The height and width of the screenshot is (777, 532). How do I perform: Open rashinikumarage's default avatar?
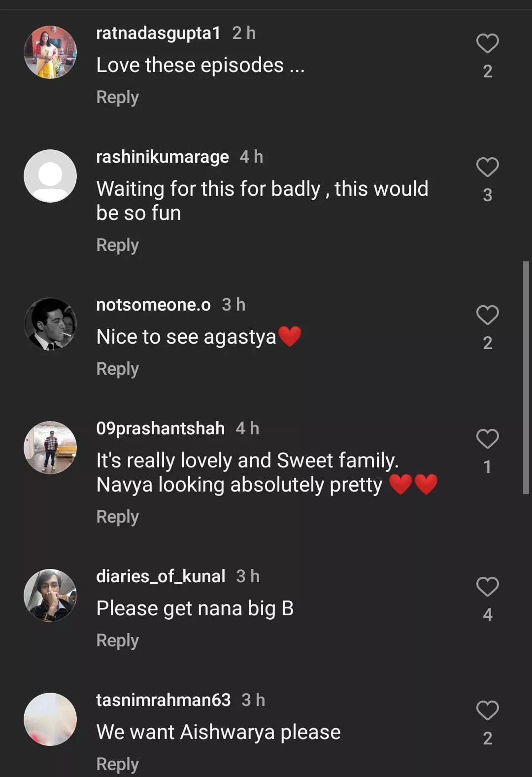tap(50, 176)
